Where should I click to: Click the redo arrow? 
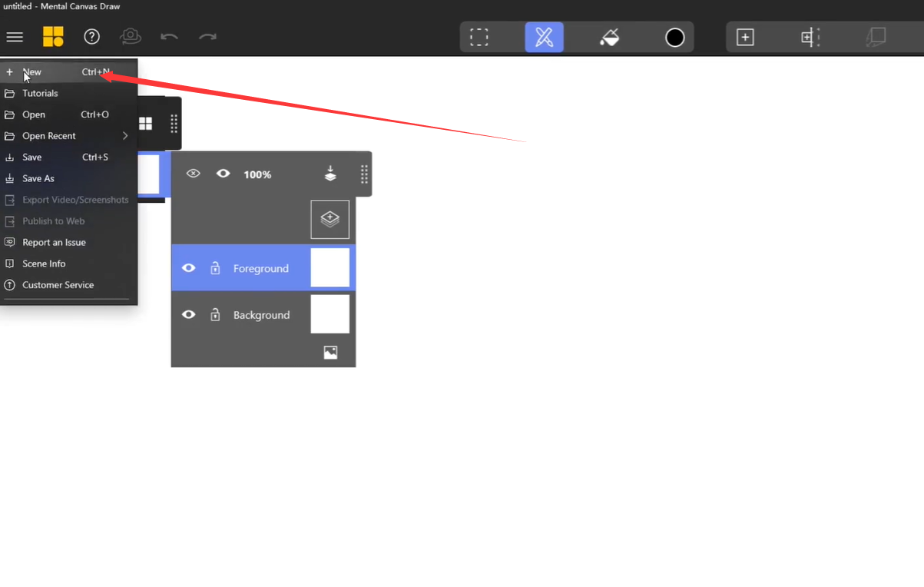(x=207, y=37)
